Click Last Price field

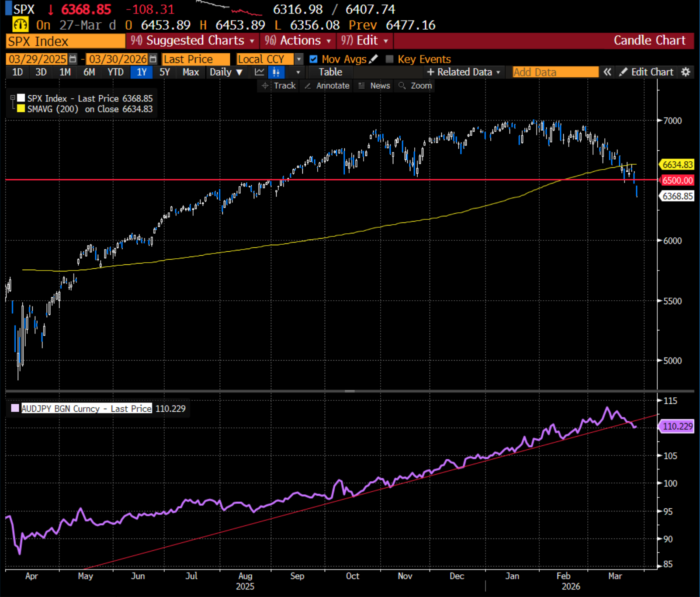pyautogui.click(x=196, y=59)
